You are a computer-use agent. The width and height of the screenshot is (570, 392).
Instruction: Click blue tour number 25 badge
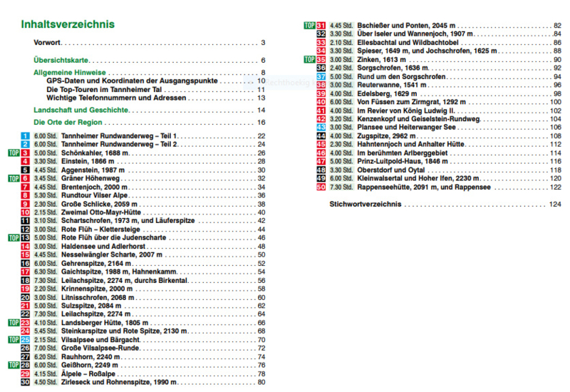click(25, 340)
